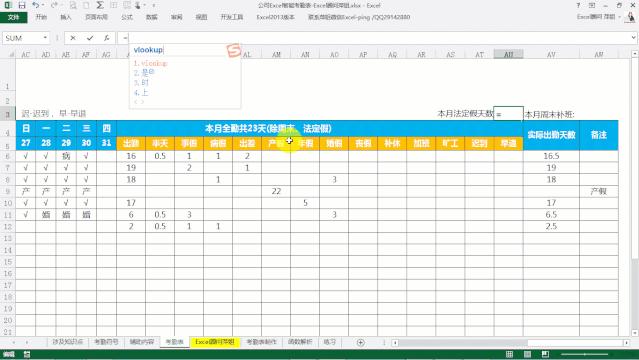
Task: Open the 数据 Data ribbon tab
Action: point(152,17)
